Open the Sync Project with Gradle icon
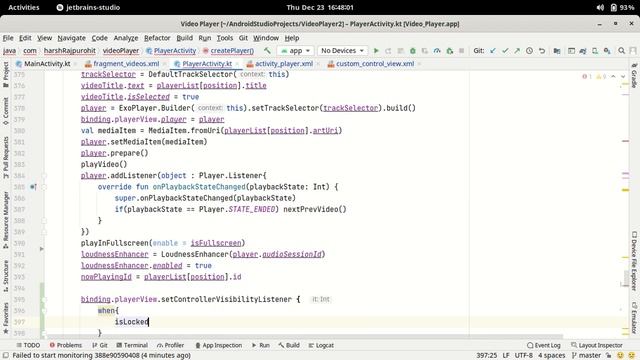The height and width of the screenshot is (360, 640). tap(583, 51)
